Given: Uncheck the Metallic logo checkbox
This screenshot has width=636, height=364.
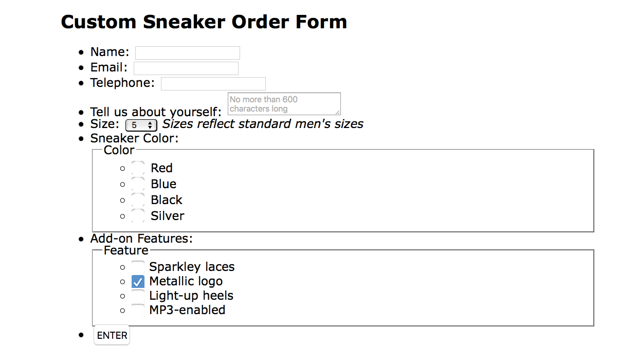Looking at the screenshot, I should point(138,282).
